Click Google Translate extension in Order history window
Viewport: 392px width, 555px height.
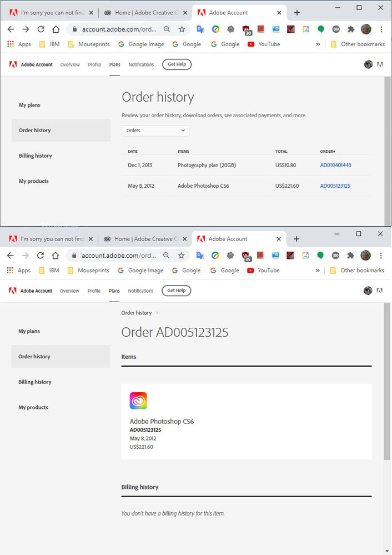coord(200,29)
